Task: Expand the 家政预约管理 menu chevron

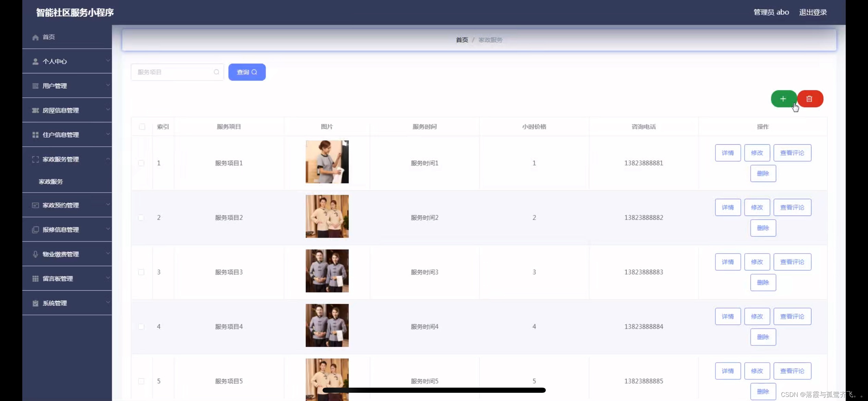Action: (x=108, y=205)
